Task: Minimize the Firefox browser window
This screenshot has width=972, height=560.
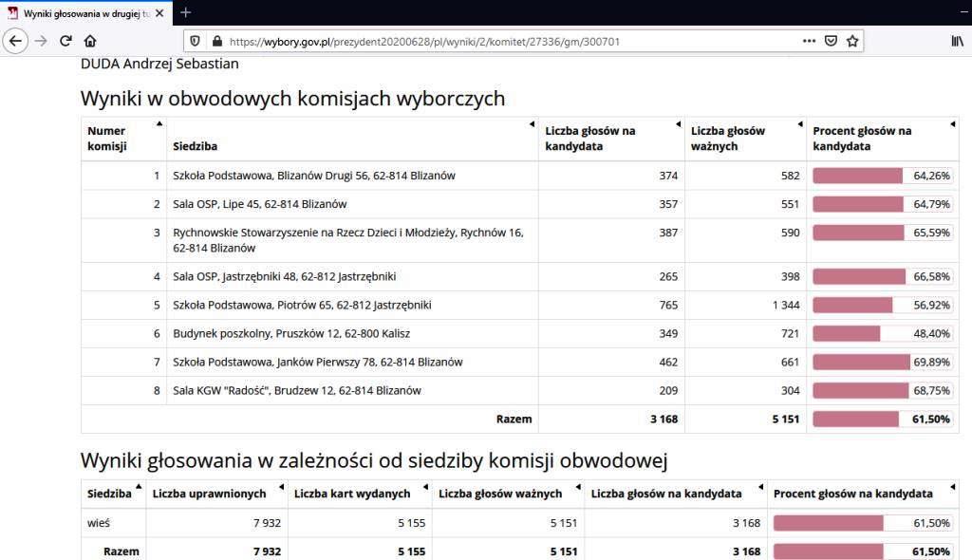Action: (x=964, y=12)
